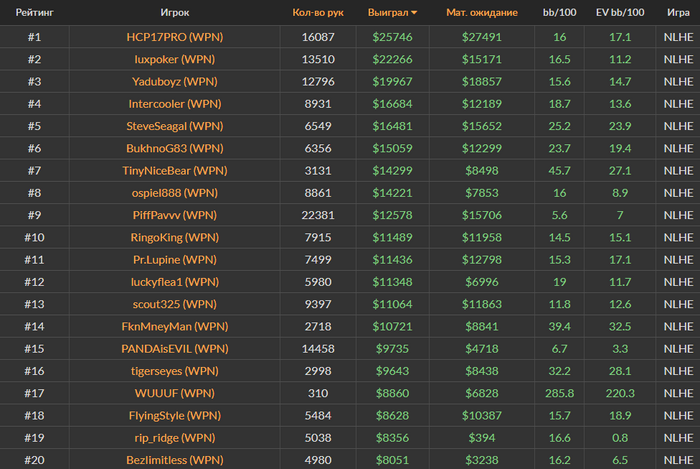Open WUUUF (WPN) player profile
Viewport: 700px width, 469px height.
(x=175, y=394)
